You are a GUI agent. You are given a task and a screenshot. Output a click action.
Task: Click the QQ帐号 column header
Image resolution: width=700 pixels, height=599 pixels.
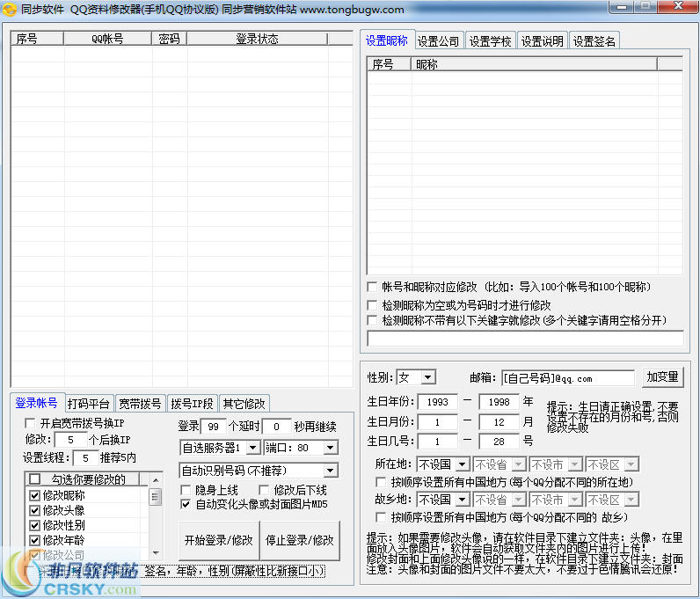pos(107,39)
